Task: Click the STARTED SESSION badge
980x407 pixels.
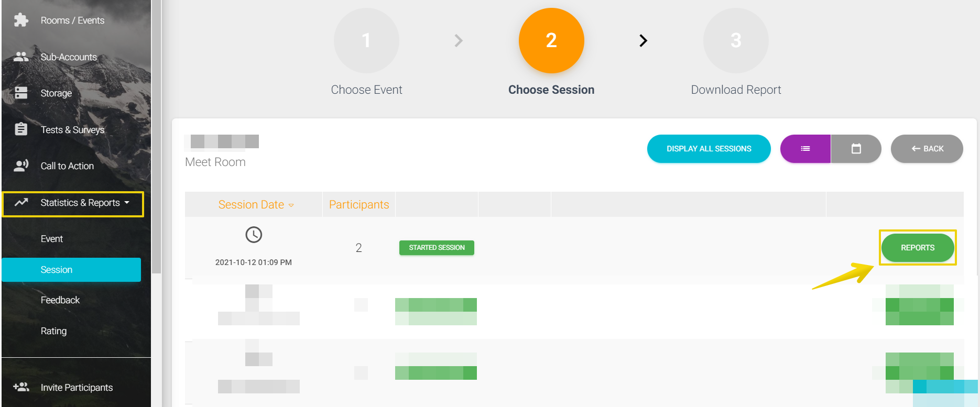Action: tap(437, 247)
